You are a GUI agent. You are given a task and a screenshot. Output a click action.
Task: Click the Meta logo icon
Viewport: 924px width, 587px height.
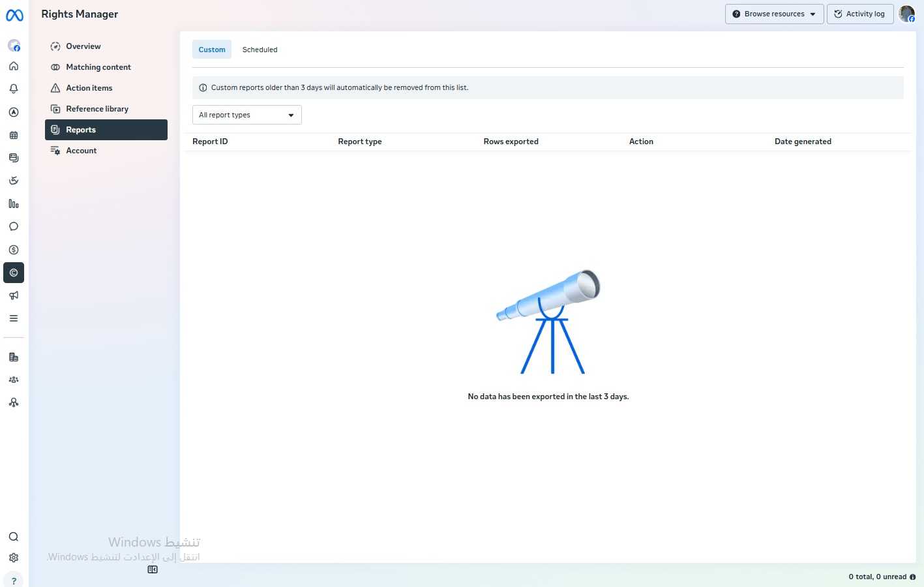(14, 15)
